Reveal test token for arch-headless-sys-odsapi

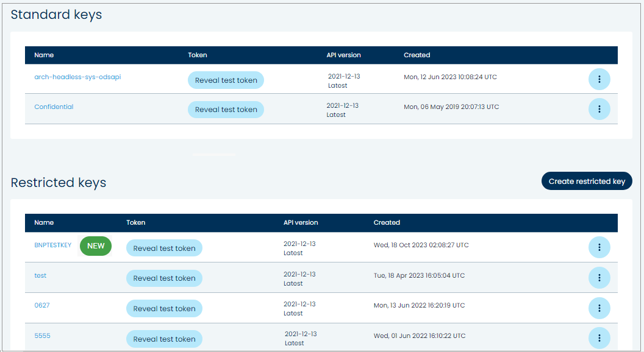(226, 80)
